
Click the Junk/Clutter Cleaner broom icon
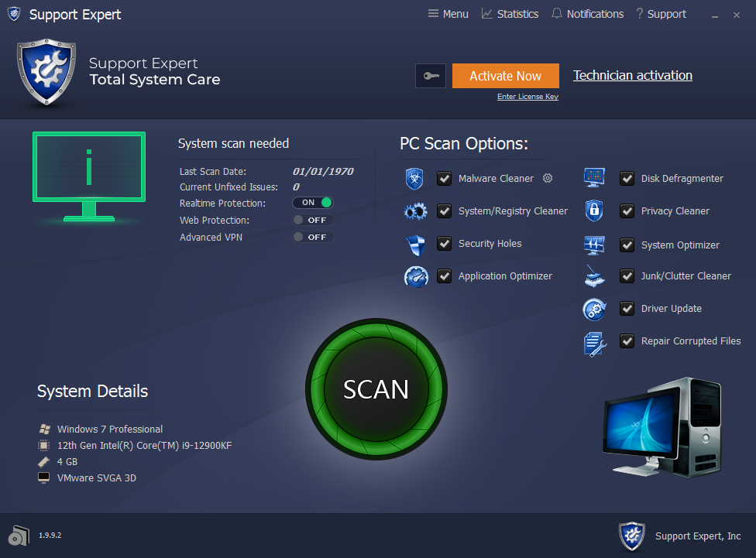point(594,276)
